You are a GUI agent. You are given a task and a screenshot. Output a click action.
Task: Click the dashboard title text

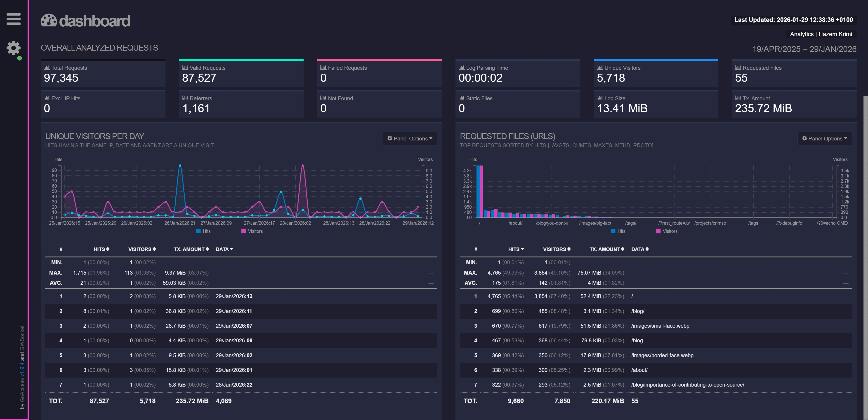coord(95,21)
